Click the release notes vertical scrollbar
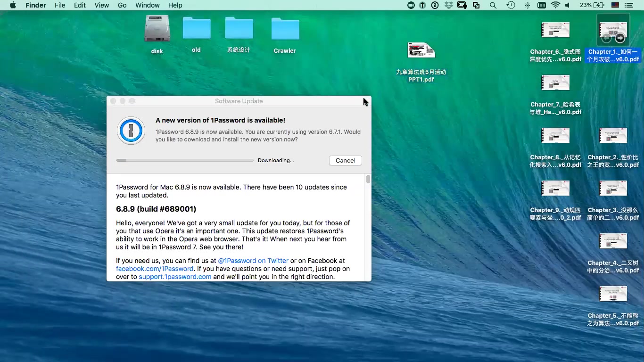The image size is (644, 362). pyautogui.click(x=368, y=179)
